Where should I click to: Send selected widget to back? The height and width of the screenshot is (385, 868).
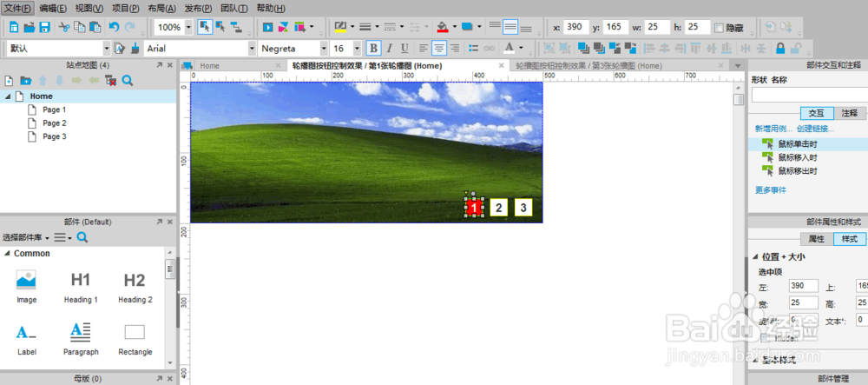[x=598, y=48]
